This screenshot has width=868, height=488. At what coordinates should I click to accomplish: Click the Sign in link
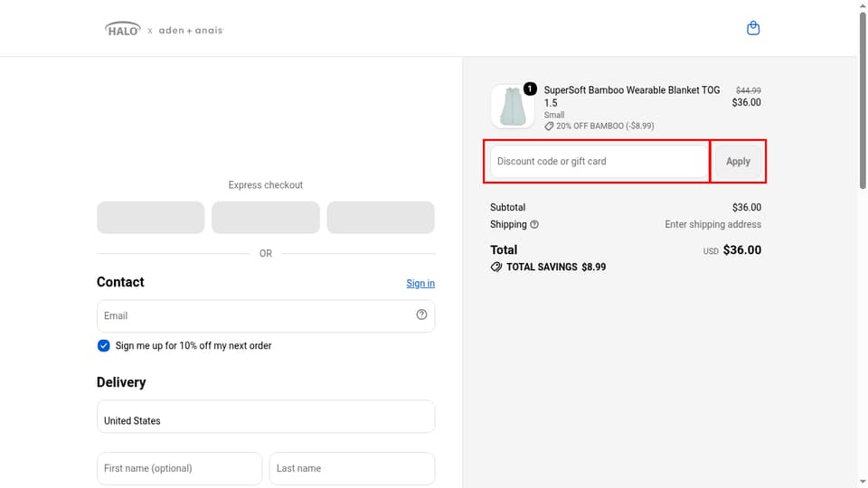pos(420,283)
